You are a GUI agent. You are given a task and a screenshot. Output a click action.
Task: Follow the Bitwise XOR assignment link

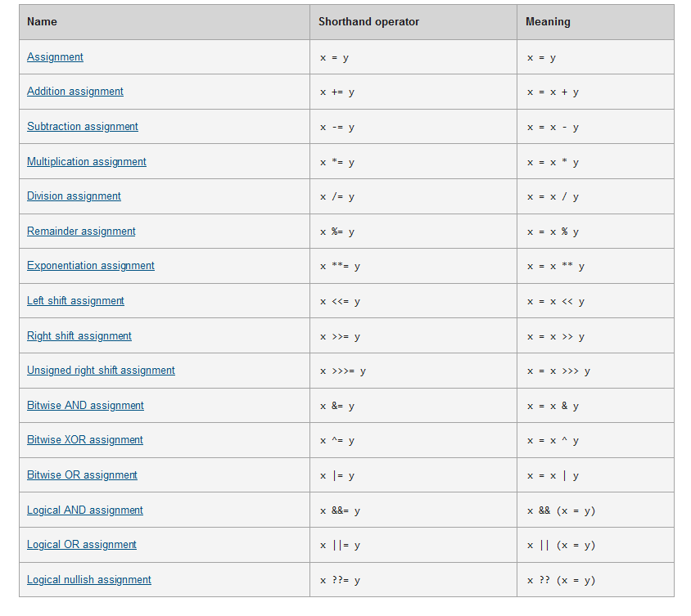85,440
